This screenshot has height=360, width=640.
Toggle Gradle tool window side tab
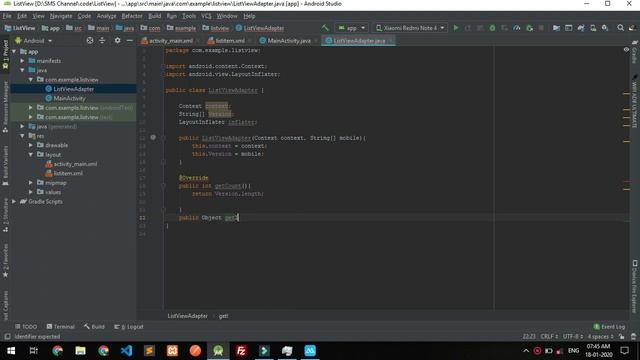click(634, 52)
